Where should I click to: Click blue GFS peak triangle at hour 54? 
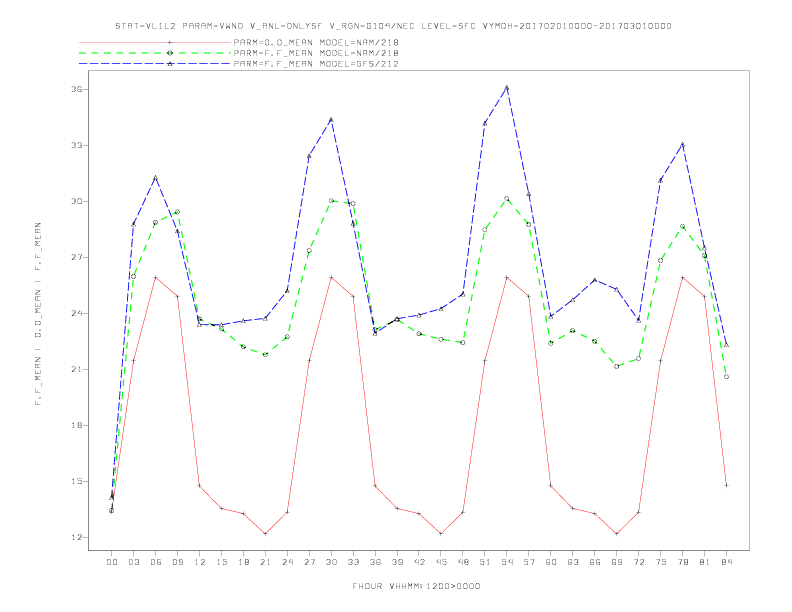(x=507, y=87)
